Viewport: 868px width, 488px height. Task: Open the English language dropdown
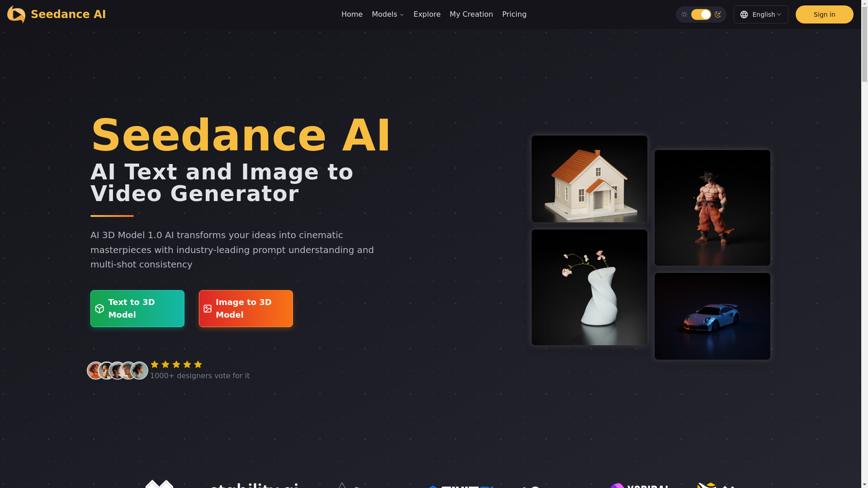[761, 14]
